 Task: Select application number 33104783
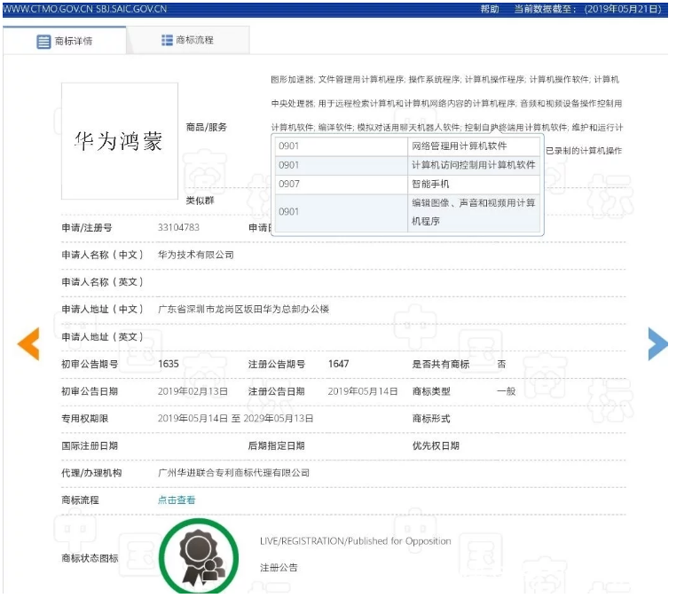[x=178, y=227]
